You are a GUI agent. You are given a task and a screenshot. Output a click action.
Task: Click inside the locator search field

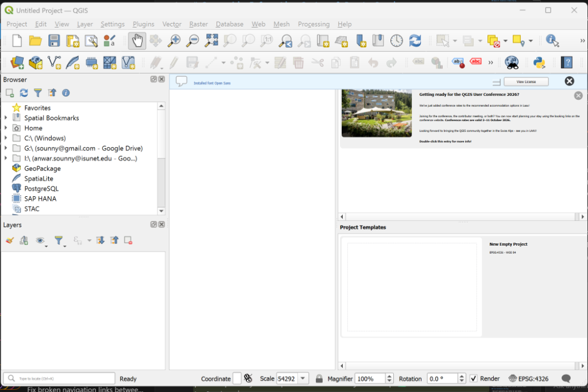pos(57,378)
